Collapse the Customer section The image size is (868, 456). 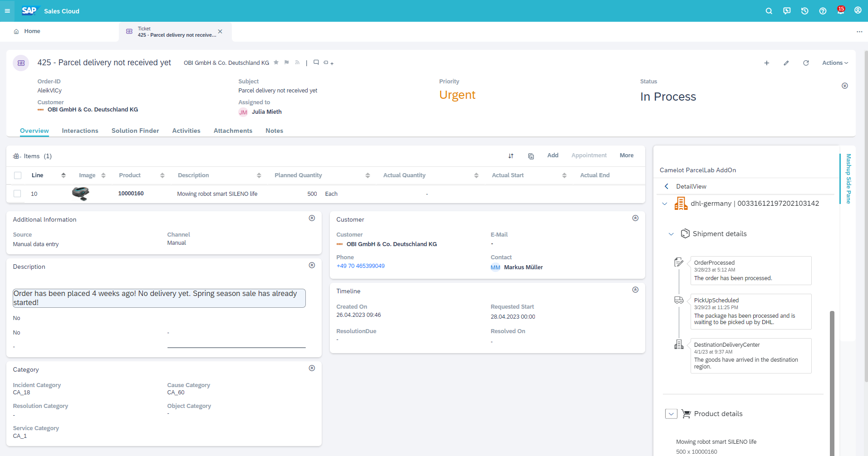click(635, 218)
